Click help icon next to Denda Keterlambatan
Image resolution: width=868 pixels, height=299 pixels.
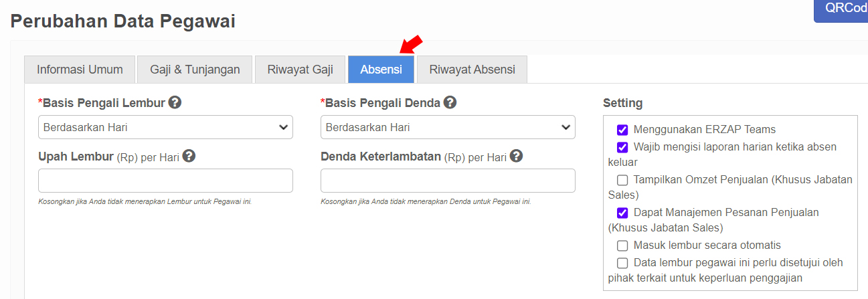(516, 156)
